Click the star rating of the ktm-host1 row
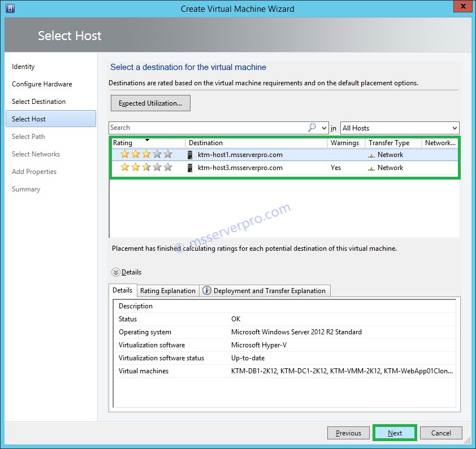 [146, 154]
